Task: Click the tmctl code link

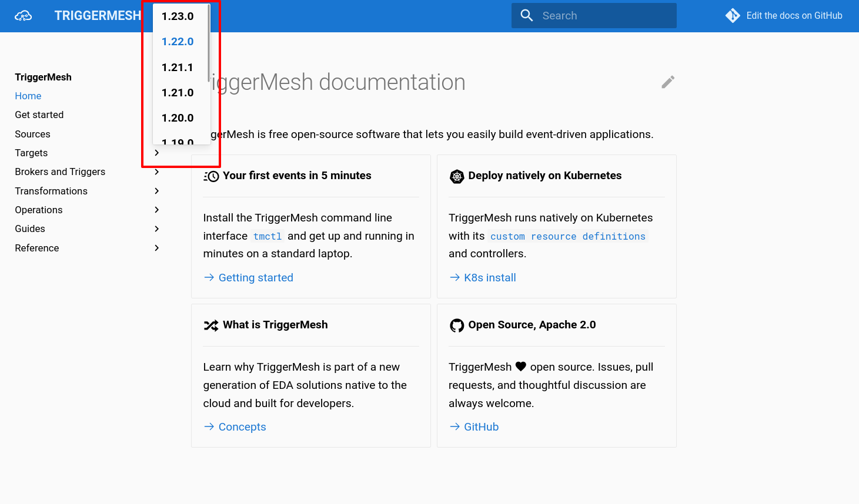Action: (x=268, y=236)
